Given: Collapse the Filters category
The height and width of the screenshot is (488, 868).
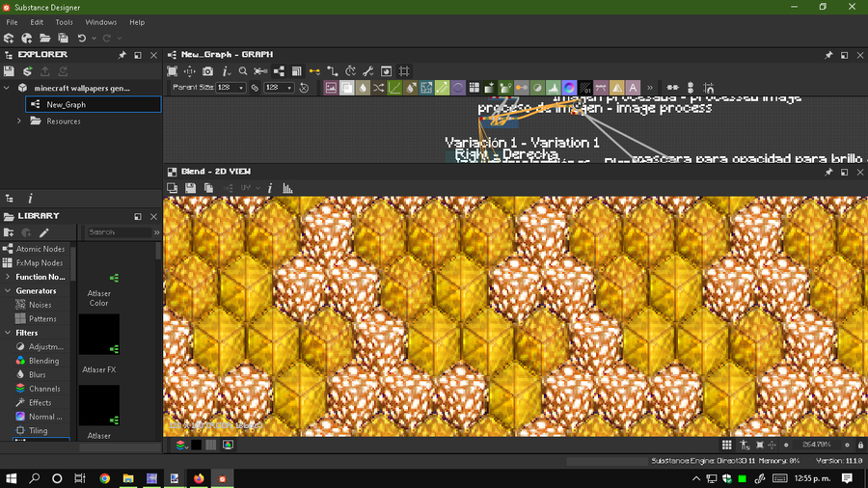Looking at the screenshot, I should point(7,333).
